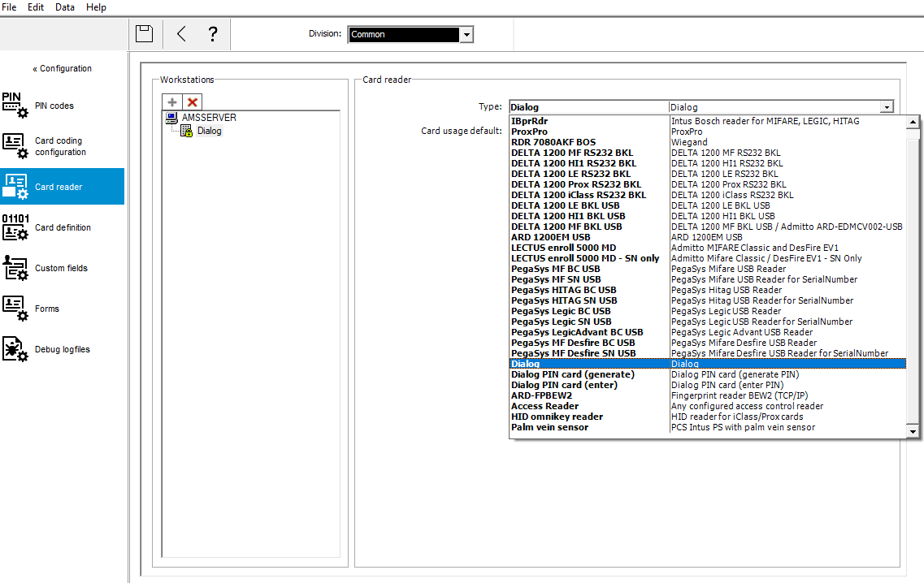Open the Data menu

65,7
